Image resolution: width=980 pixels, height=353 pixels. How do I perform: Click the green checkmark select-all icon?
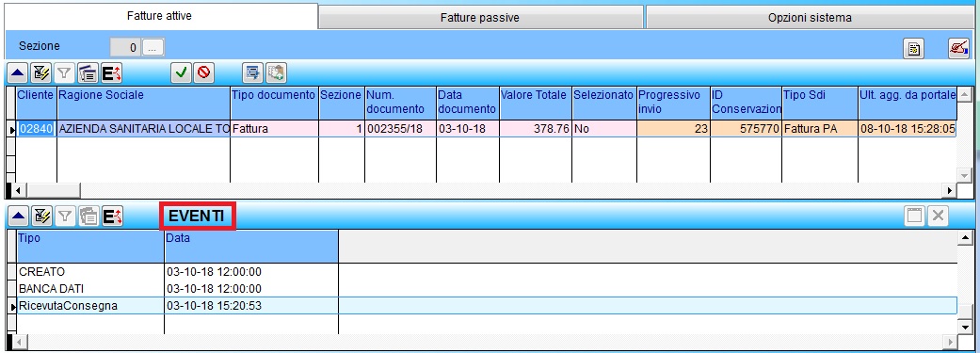pos(182,73)
